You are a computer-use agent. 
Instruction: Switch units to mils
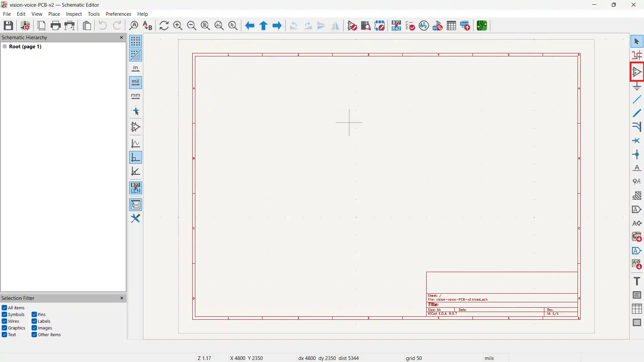click(x=136, y=83)
